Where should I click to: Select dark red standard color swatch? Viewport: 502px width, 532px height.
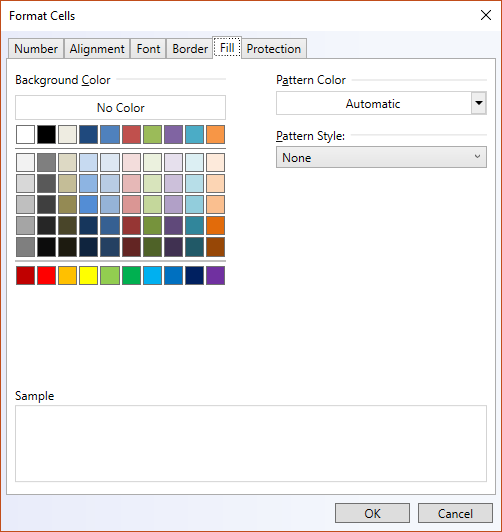[x=25, y=275]
